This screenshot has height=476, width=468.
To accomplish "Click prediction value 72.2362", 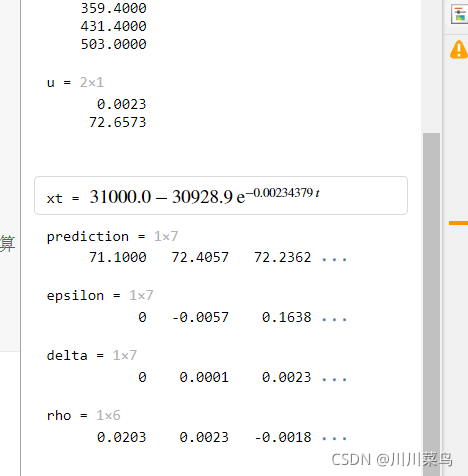I will click(x=283, y=257).
